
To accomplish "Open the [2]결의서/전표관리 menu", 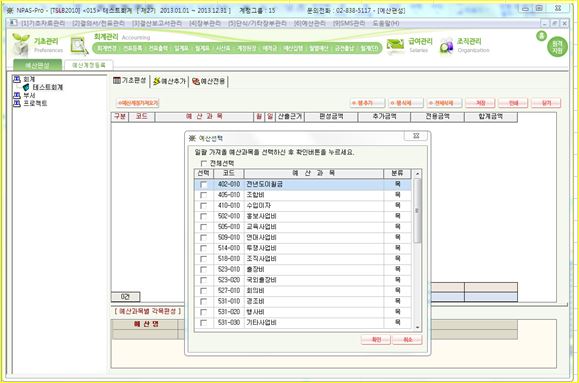I will (98, 23).
